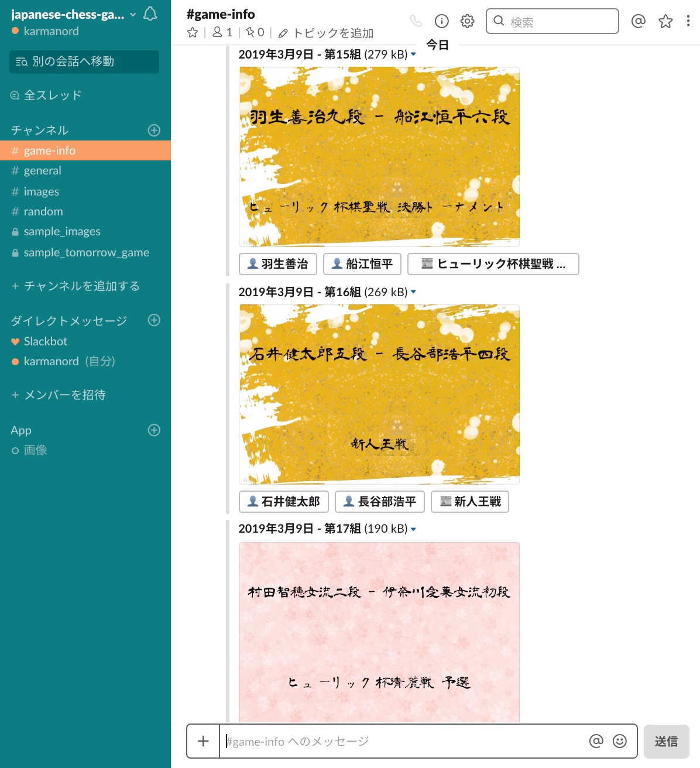Open the more options kebab menu
The image size is (700, 768).
pos(688,20)
